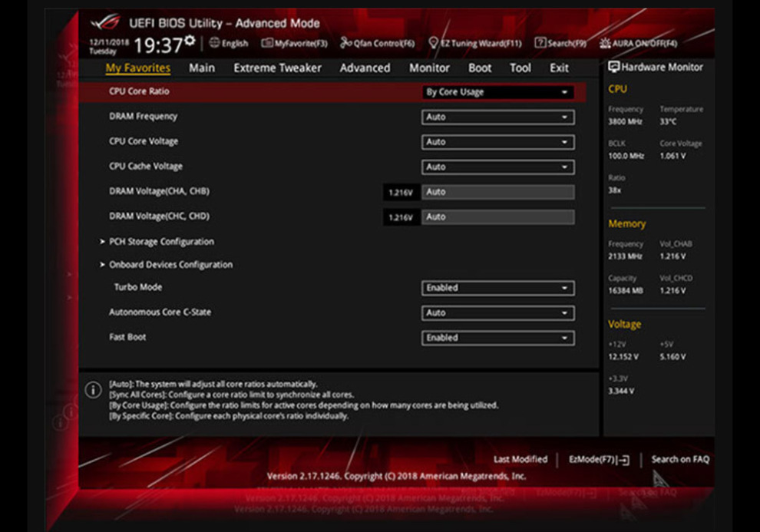Click the Last Modified button

coord(520,459)
